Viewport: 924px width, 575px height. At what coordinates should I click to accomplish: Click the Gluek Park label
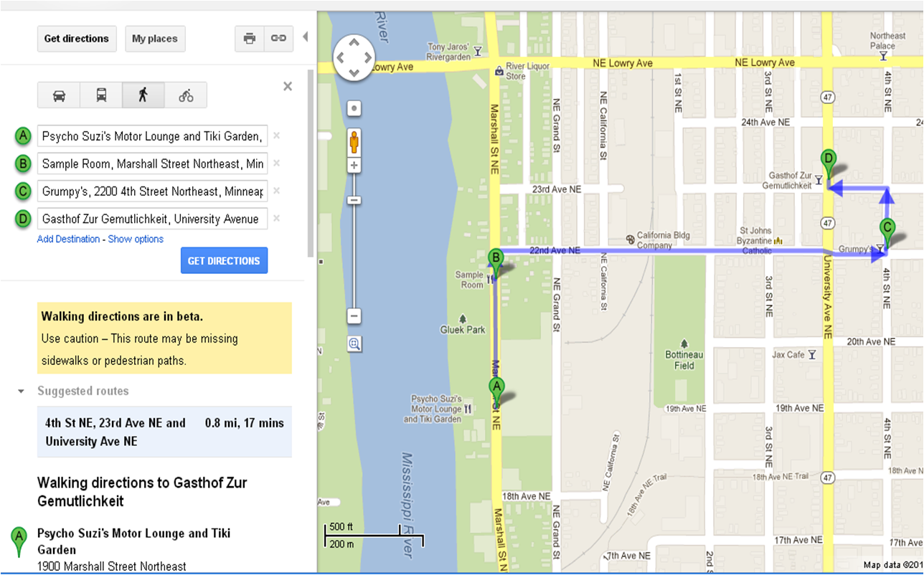point(463,330)
